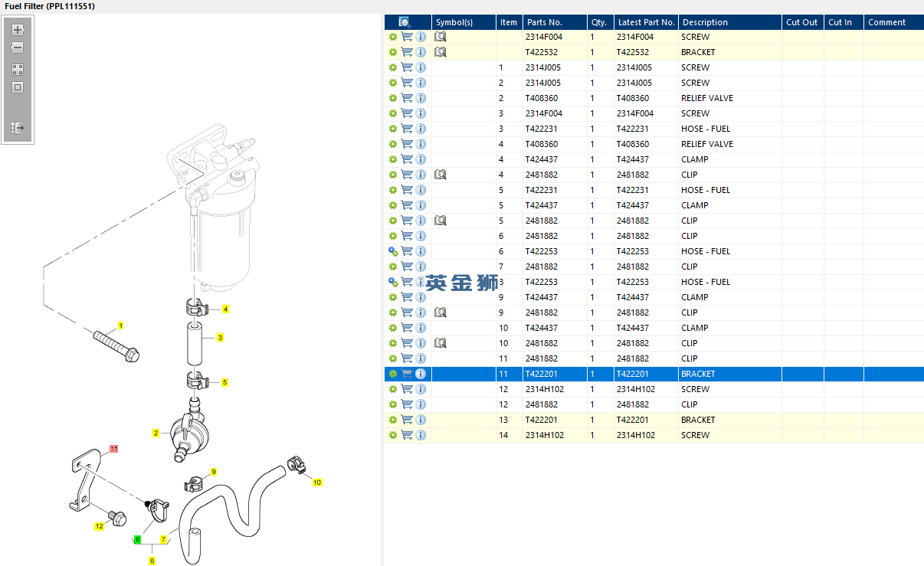Image resolution: width=924 pixels, height=566 pixels.
Task: Click highlighted red callout 11
Action: coord(114,448)
